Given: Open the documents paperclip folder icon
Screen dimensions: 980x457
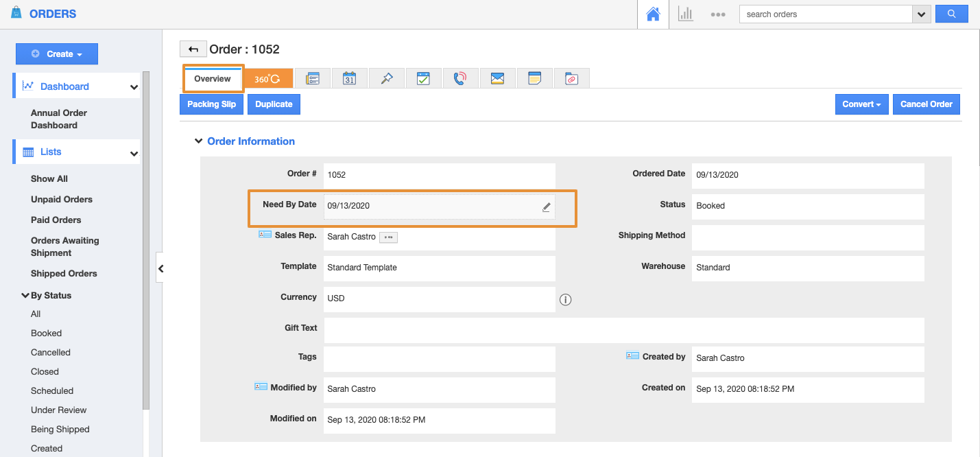Looking at the screenshot, I should coord(571,79).
